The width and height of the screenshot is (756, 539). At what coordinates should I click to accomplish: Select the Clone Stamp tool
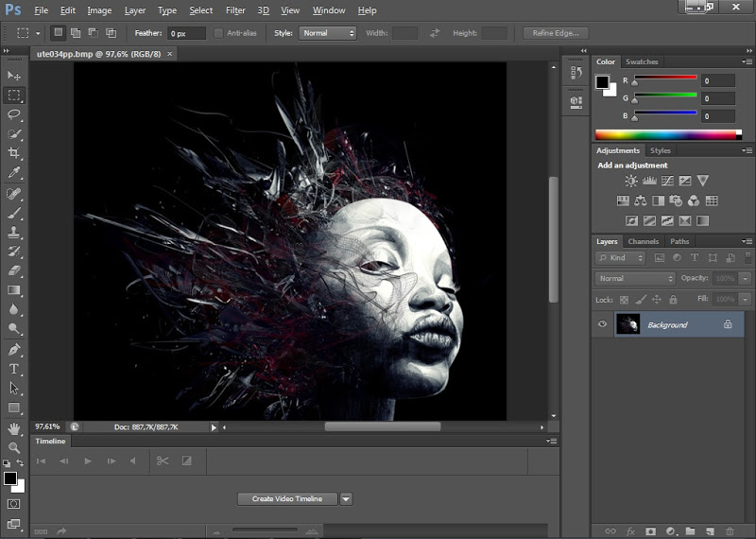click(14, 232)
